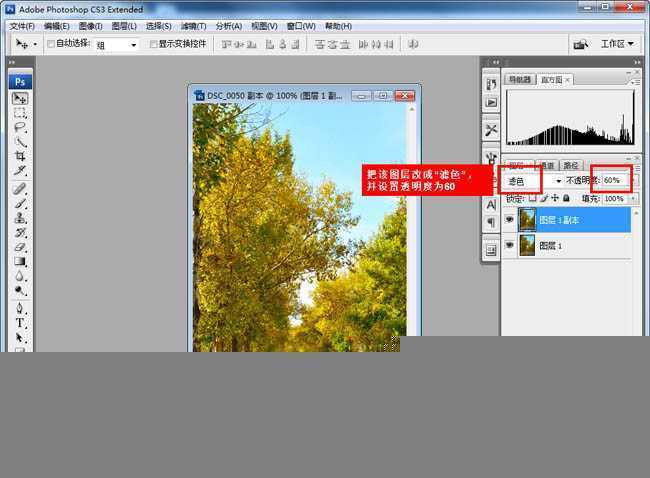Hide the 图层 1 layer eye
Image resolution: width=650 pixels, height=478 pixels.
tap(509, 245)
